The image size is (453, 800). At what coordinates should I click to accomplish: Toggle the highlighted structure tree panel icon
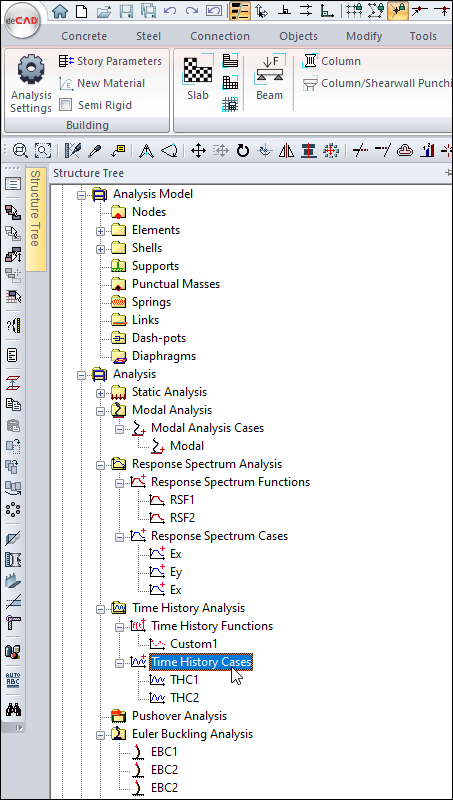click(240, 10)
